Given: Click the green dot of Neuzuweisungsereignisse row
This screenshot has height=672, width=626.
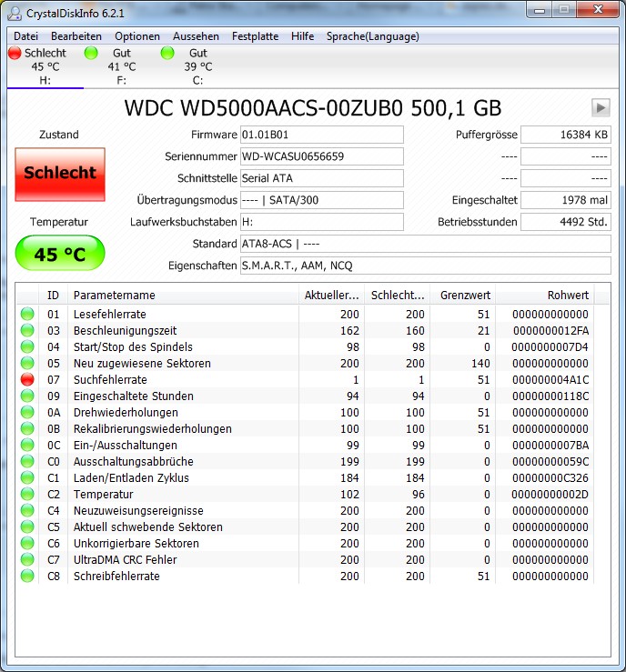Looking at the screenshot, I should pyautogui.click(x=27, y=510).
